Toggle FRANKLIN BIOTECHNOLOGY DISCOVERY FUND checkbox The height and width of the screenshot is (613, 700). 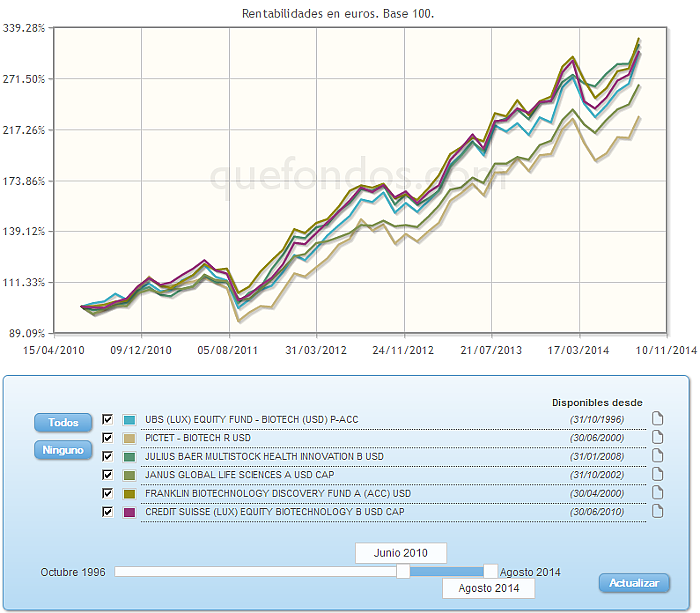107,493
